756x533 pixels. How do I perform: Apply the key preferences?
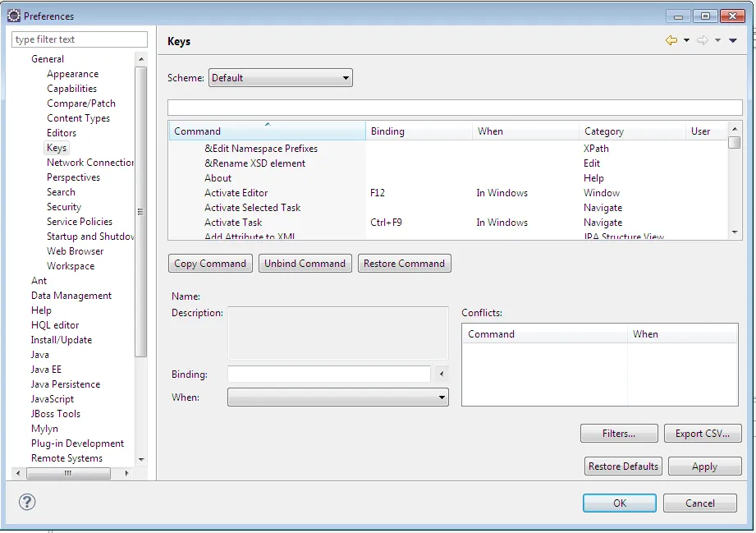tap(705, 466)
